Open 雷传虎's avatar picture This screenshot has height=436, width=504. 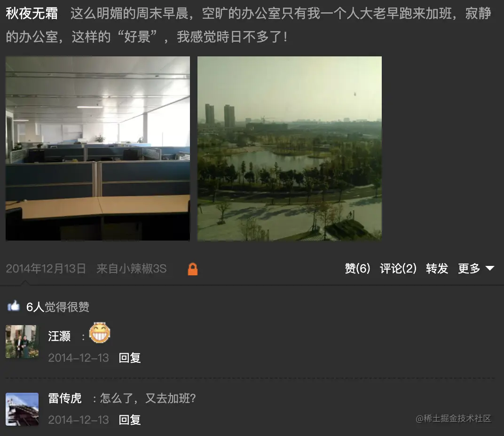pyautogui.click(x=22, y=409)
